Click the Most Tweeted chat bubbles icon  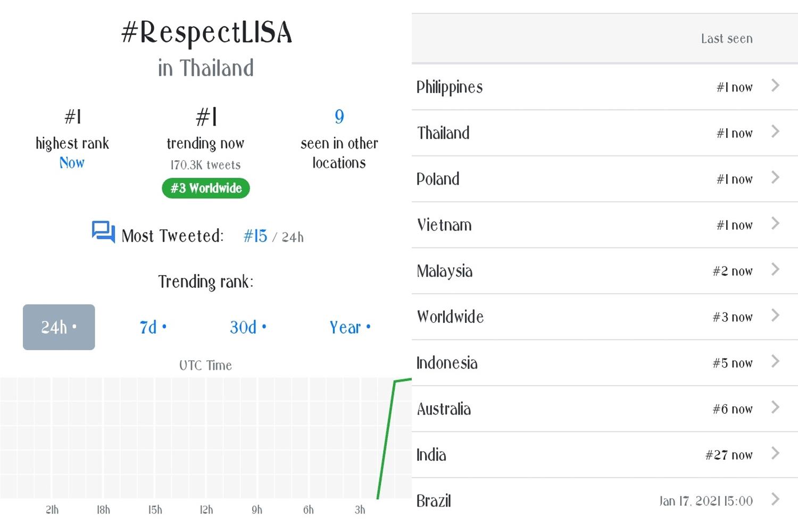coord(103,232)
